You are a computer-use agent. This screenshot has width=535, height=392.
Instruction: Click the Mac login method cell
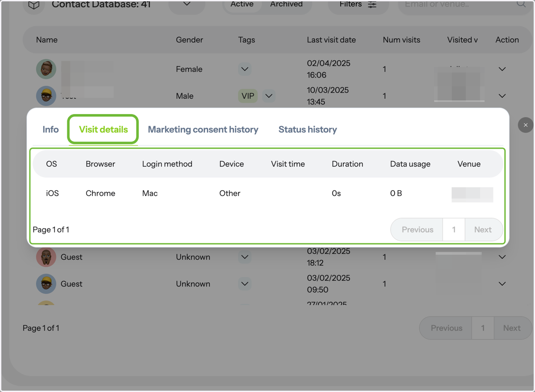(150, 193)
